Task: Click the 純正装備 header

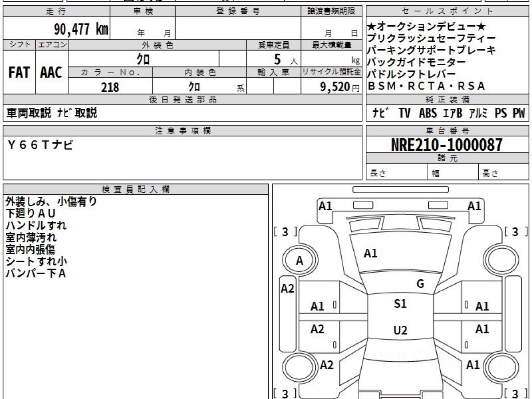Action: click(447, 100)
